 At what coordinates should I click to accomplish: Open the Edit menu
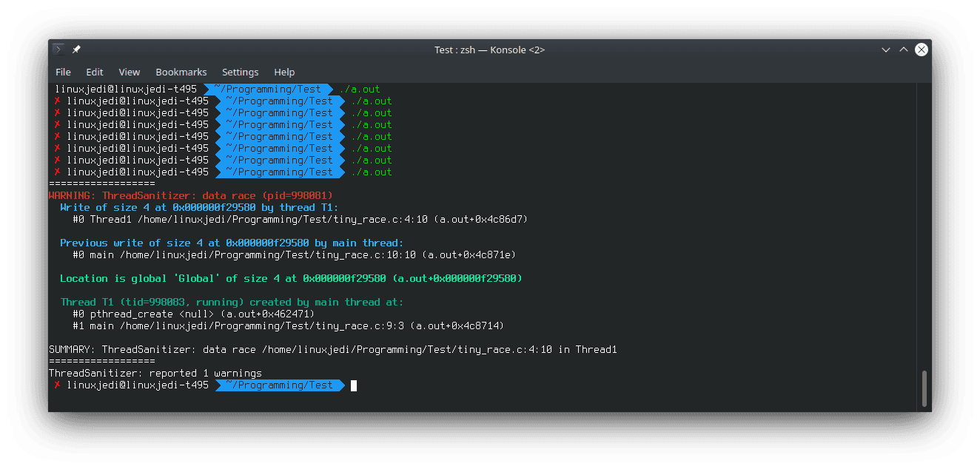(95, 72)
